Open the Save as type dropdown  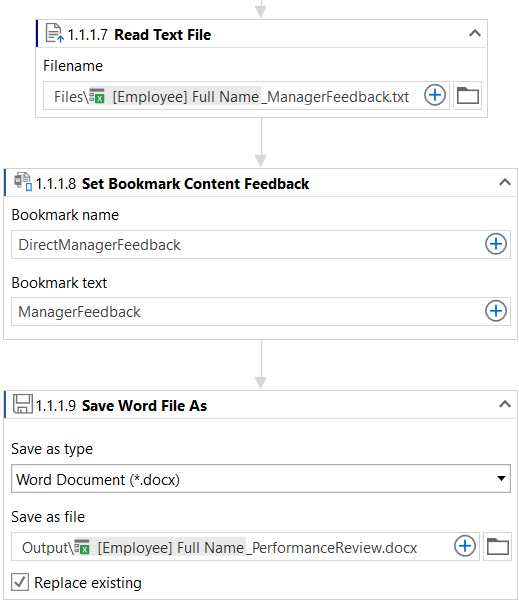coord(261,479)
